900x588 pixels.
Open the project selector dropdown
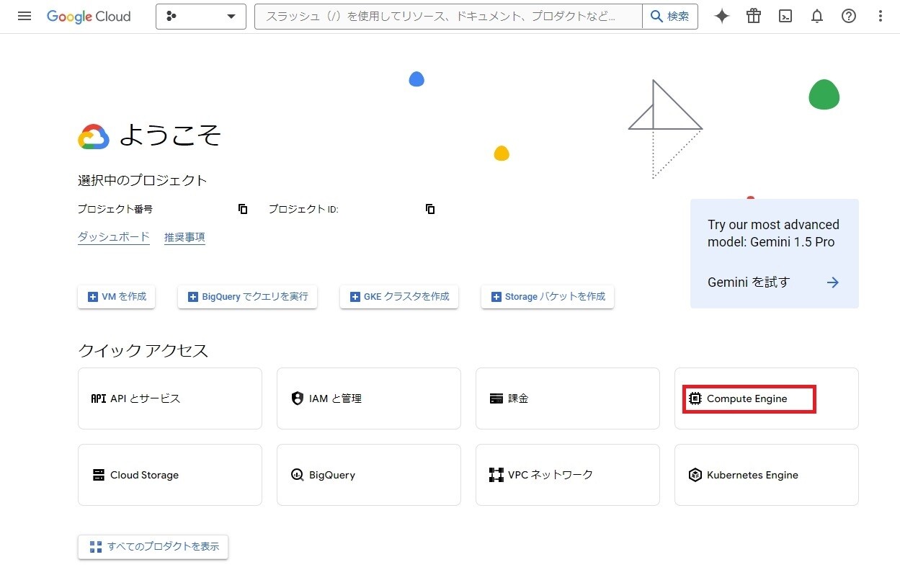pos(201,17)
